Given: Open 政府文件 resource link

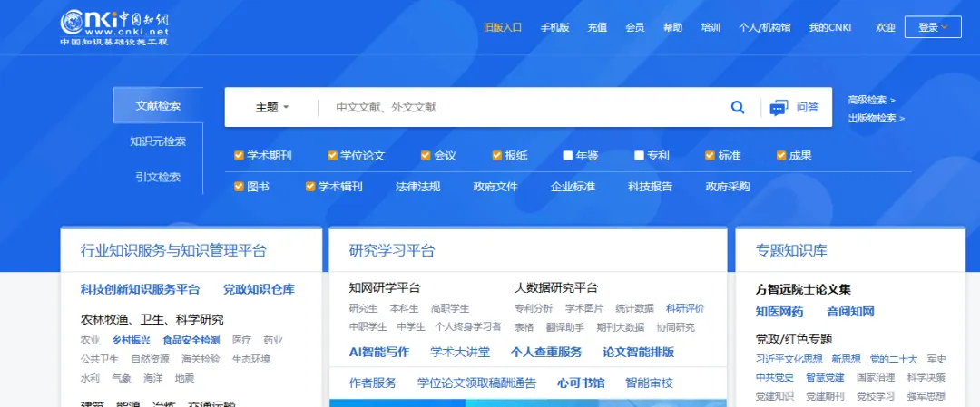Looking at the screenshot, I should coord(495,187).
